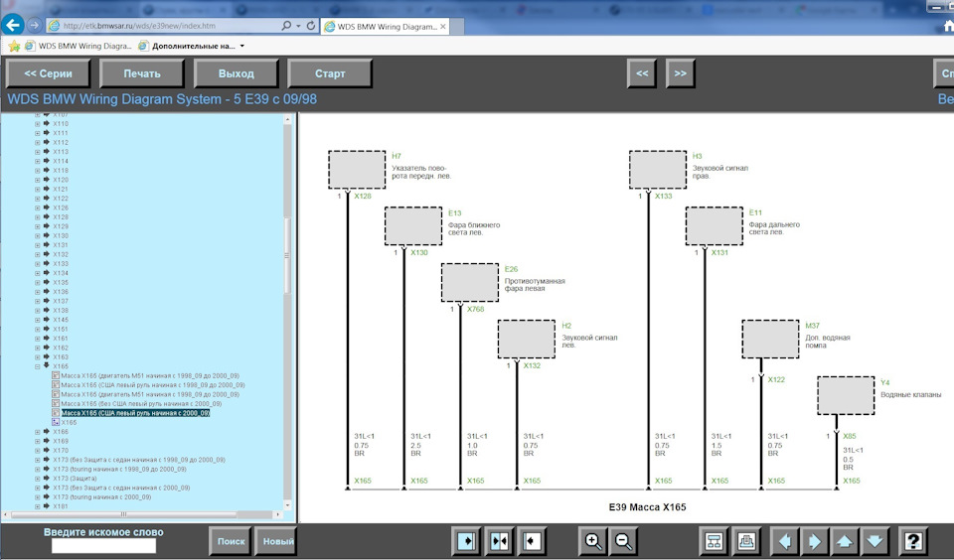The height and width of the screenshot is (560, 954).
Task: Switch to the WDS BMW Wiring Diagram browser tab
Action: tap(386, 26)
